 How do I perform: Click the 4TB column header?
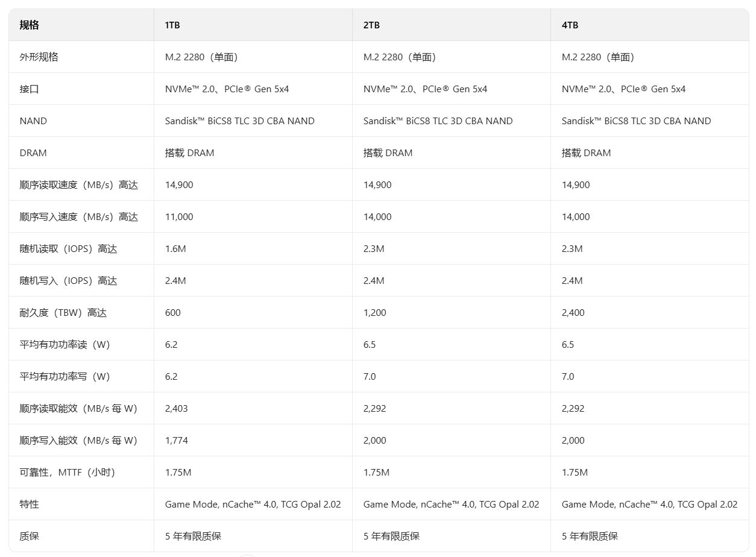(x=570, y=25)
